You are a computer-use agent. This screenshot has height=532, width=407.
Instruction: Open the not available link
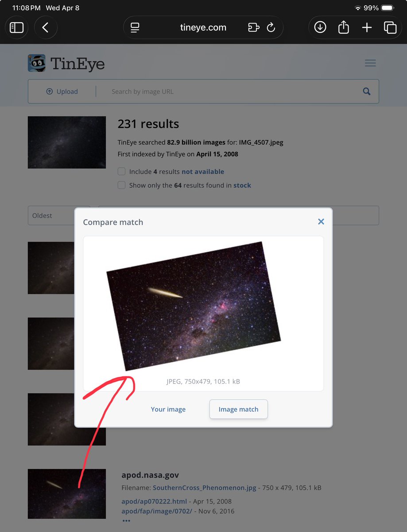pyautogui.click(x=203, y=172)
